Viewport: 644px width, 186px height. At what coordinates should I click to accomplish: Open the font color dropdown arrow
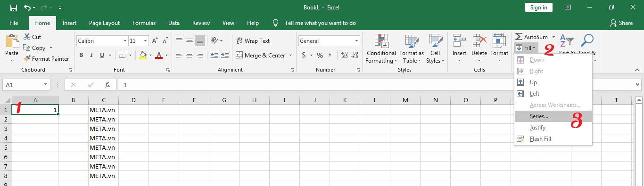click(167, 56)
